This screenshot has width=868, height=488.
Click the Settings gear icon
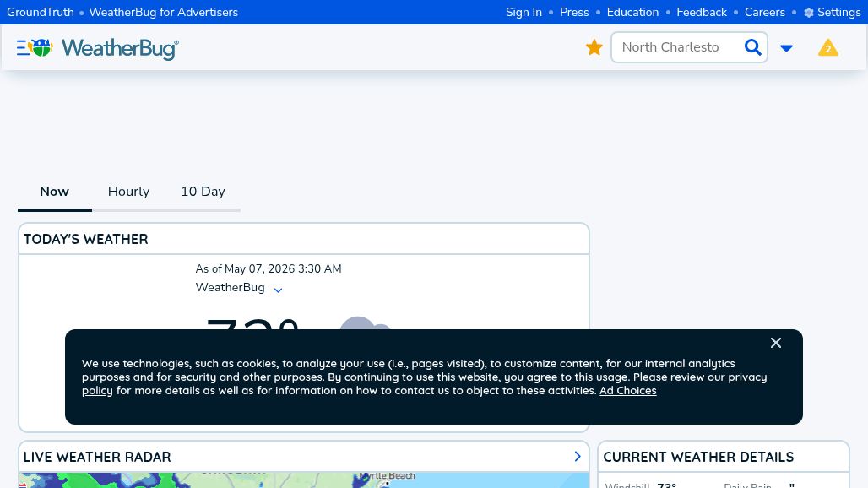click(x=809, y=12)
